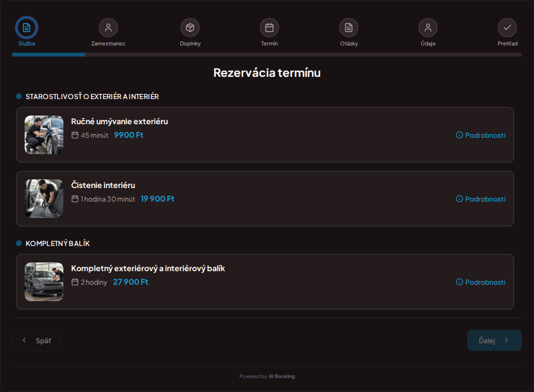Click the Termín step label

[x=269, y=44]
